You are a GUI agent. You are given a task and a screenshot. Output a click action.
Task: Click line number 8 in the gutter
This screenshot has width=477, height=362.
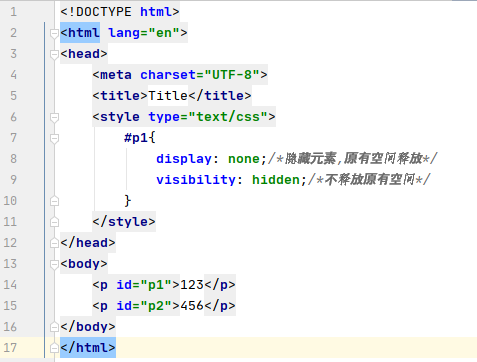tap(13, 159)
